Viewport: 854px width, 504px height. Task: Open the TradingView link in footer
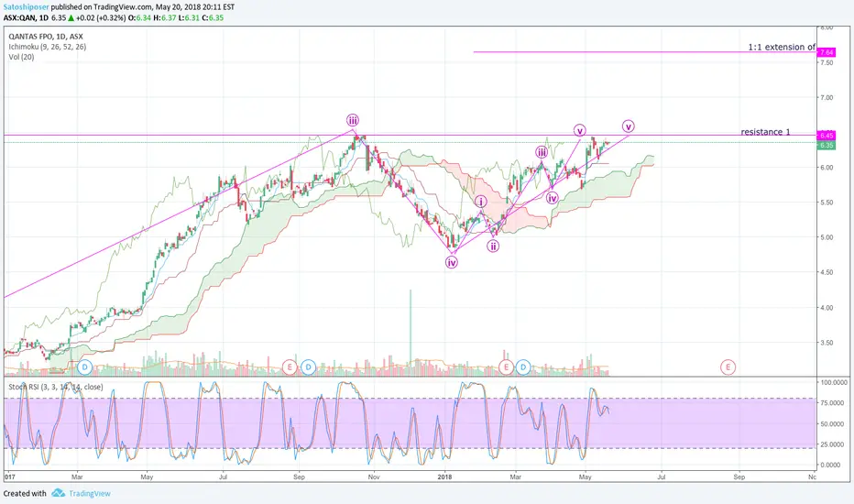click(89, 493)
